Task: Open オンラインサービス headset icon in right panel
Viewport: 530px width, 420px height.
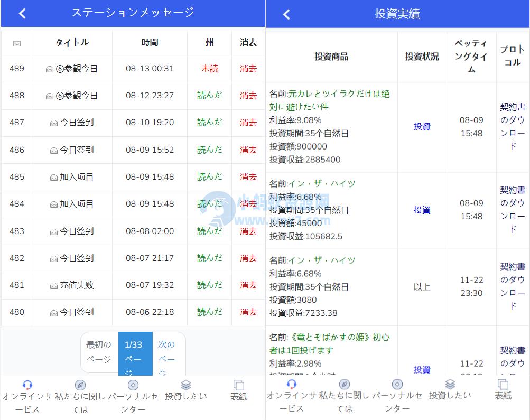Action: click(x=292, y=384)
